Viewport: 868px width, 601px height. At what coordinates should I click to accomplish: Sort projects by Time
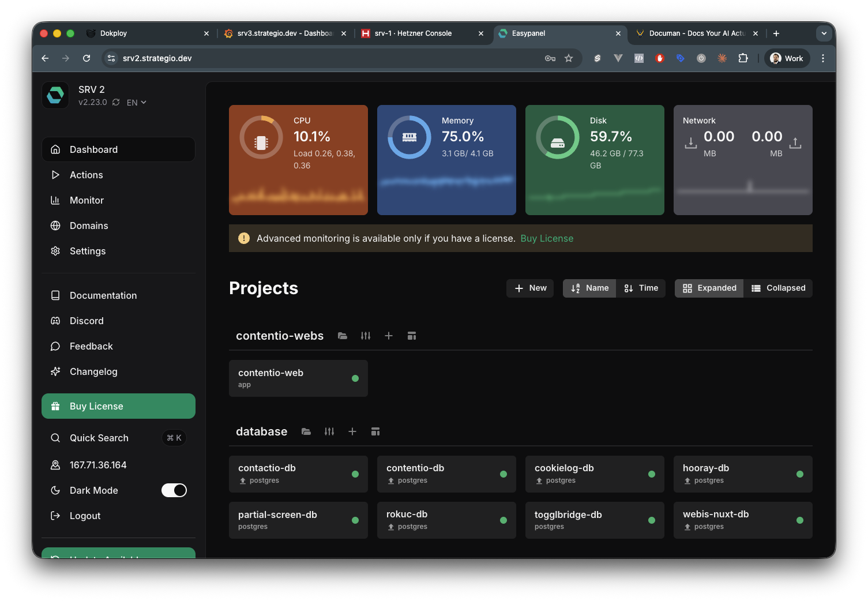coord(641,288)
